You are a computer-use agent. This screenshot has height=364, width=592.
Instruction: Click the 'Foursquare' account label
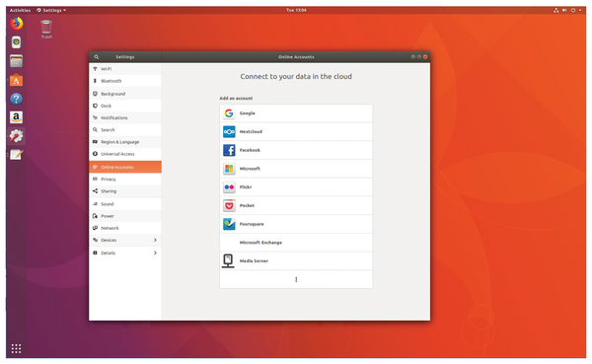click(252, 224)
